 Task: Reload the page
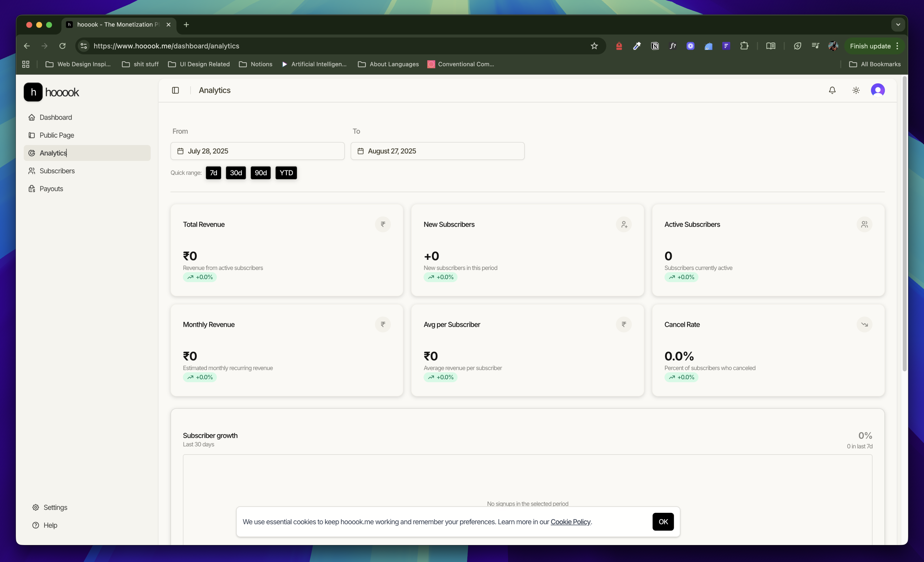click(62, 46)
